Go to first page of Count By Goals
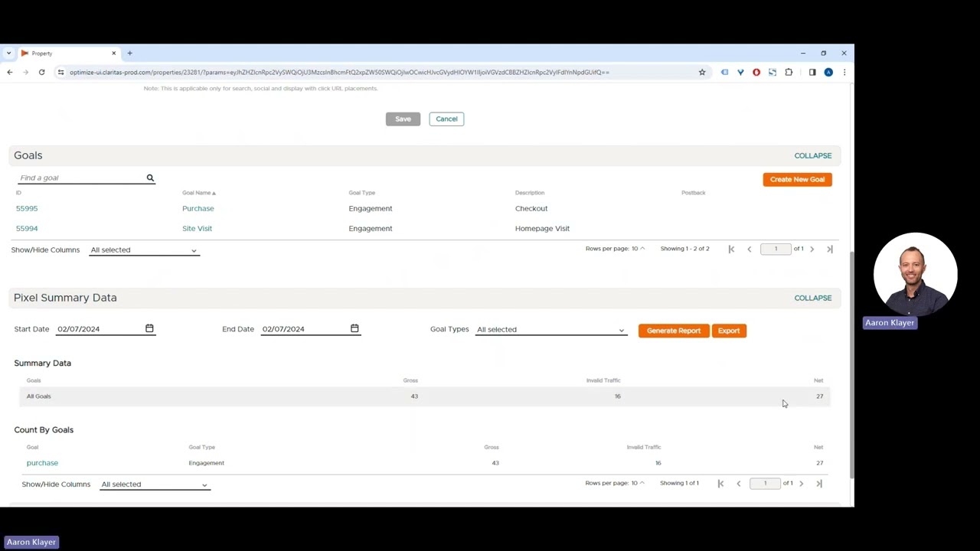The height and width of the screenshot is (551, 980). [x=720, y=483]
